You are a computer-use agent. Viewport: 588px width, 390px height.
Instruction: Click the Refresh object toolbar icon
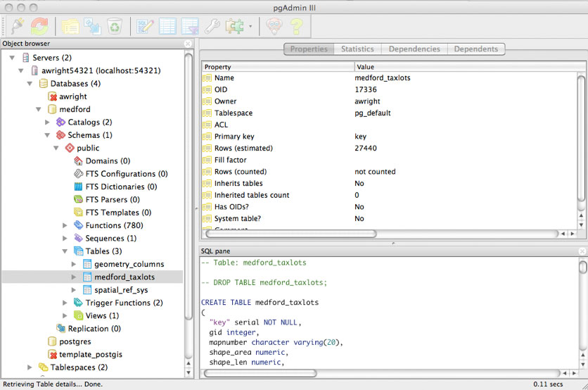pos(39,27)
